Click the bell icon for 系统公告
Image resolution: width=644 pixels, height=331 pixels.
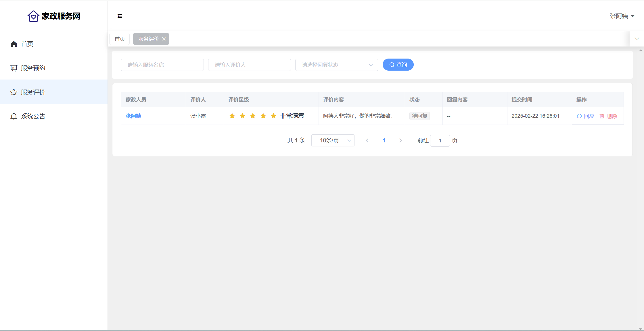[14, 116]
